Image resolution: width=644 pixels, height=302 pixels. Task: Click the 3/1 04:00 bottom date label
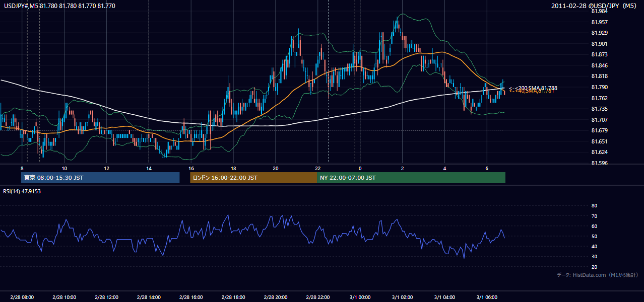click(444, 297)
